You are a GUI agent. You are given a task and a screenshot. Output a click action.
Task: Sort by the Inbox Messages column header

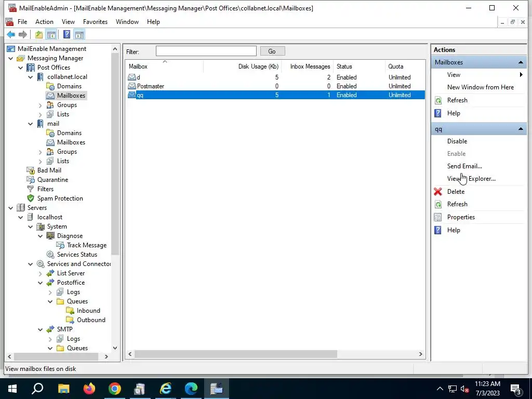[x=308, y=66]
